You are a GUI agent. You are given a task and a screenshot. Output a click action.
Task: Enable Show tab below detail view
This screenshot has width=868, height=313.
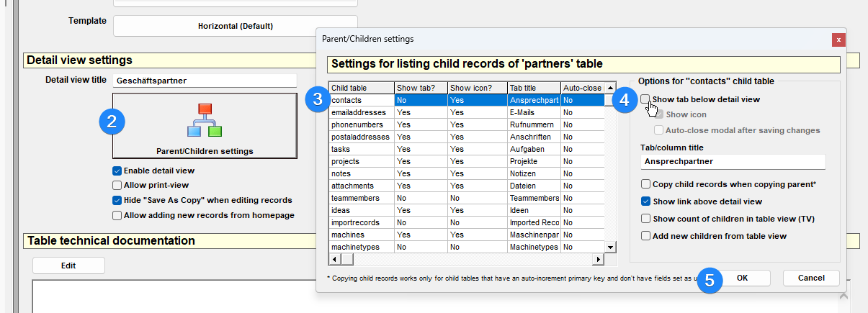pyautogui.click(x=646, y=99)
